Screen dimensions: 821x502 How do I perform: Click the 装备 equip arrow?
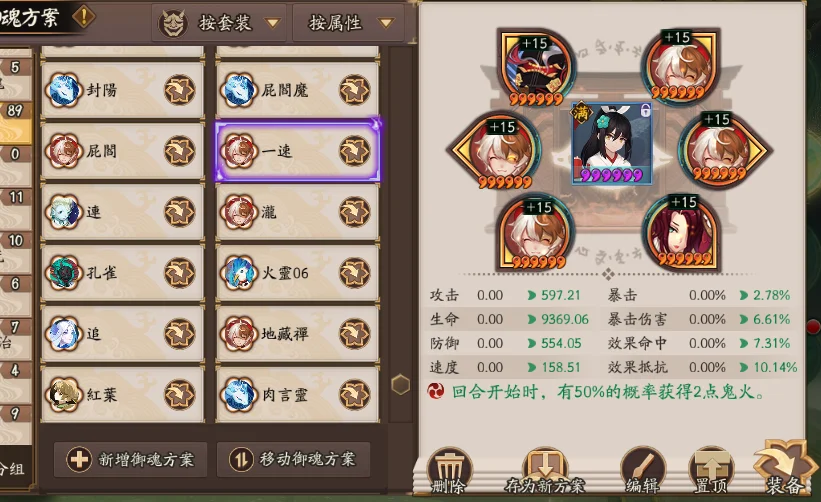[783, 468]
